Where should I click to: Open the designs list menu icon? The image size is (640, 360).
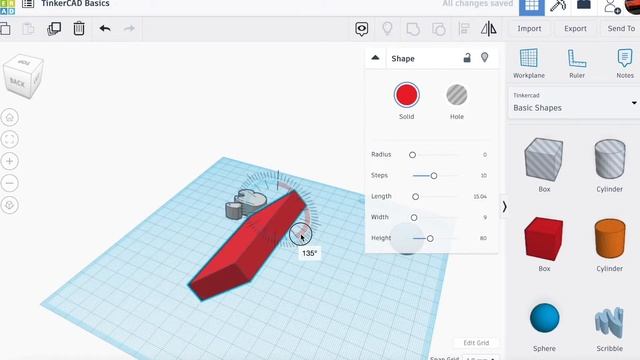[28, 4]
